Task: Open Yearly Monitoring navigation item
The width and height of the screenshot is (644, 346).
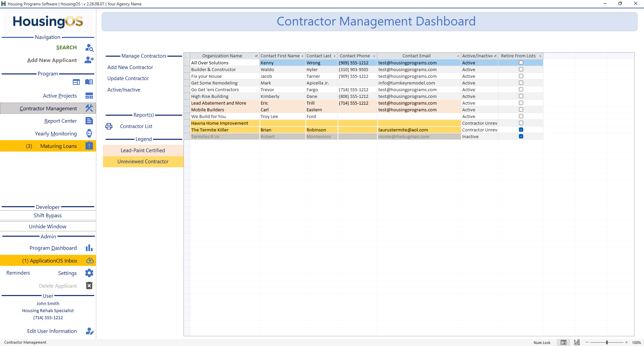Action: (56, 133)
